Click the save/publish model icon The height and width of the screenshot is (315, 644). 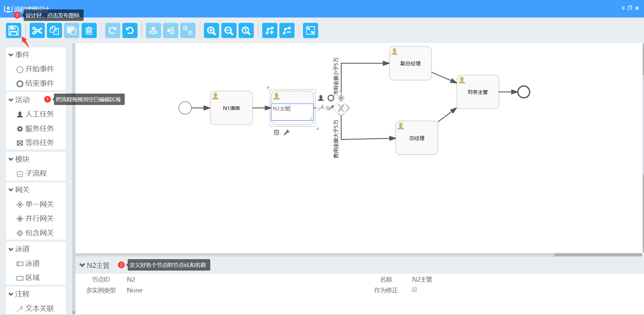click(13, 31)
